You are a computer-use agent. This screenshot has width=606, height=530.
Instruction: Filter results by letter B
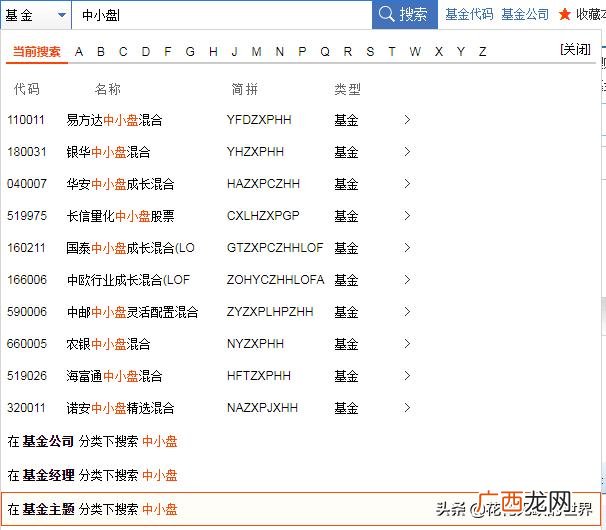coord(101,51)
